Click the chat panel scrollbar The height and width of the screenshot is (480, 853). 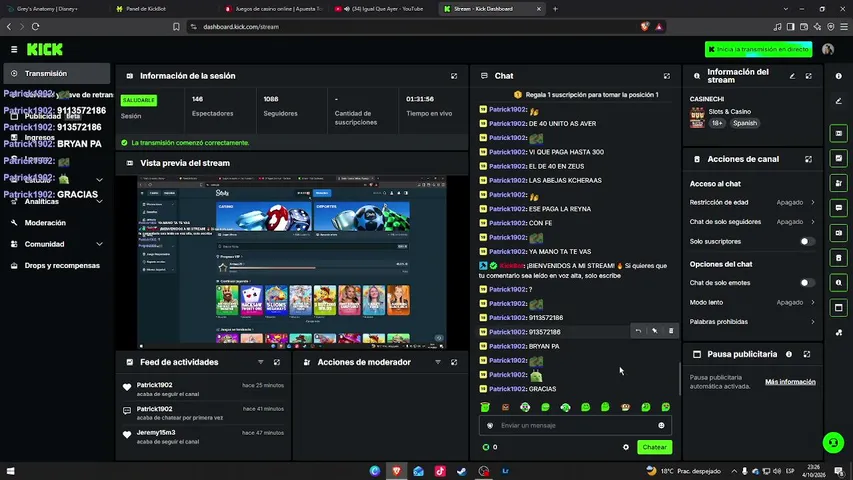click(x=679, y=379)
